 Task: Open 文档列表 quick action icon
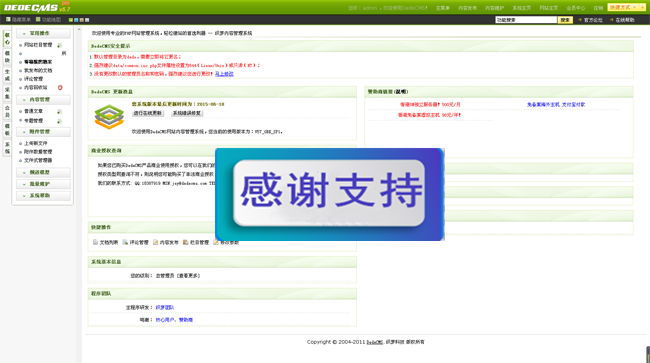point(95,242)
